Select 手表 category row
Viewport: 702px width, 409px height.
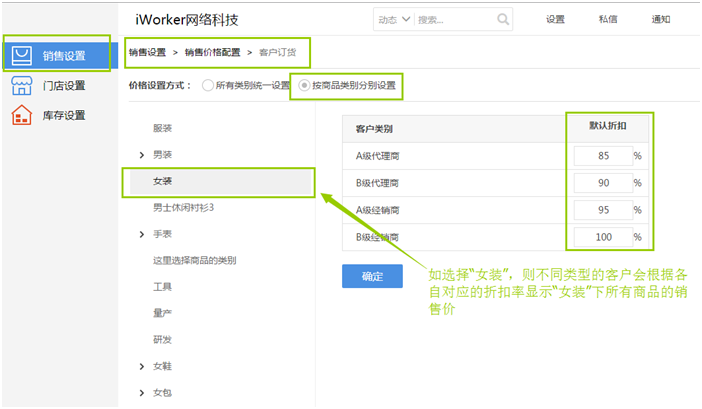[163, 234]
